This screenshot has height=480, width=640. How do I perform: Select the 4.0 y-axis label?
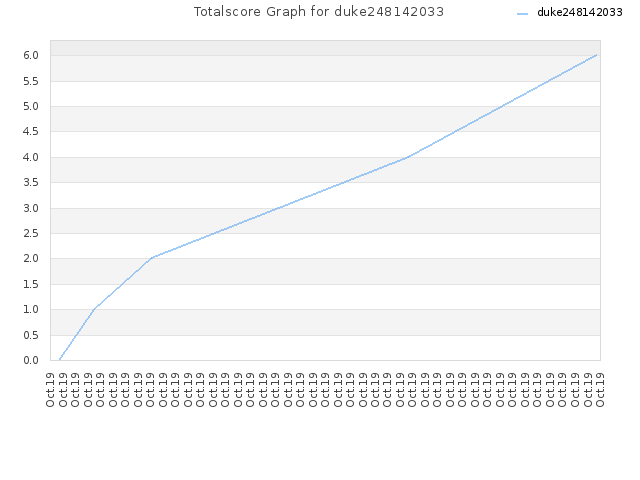[31, 157]
